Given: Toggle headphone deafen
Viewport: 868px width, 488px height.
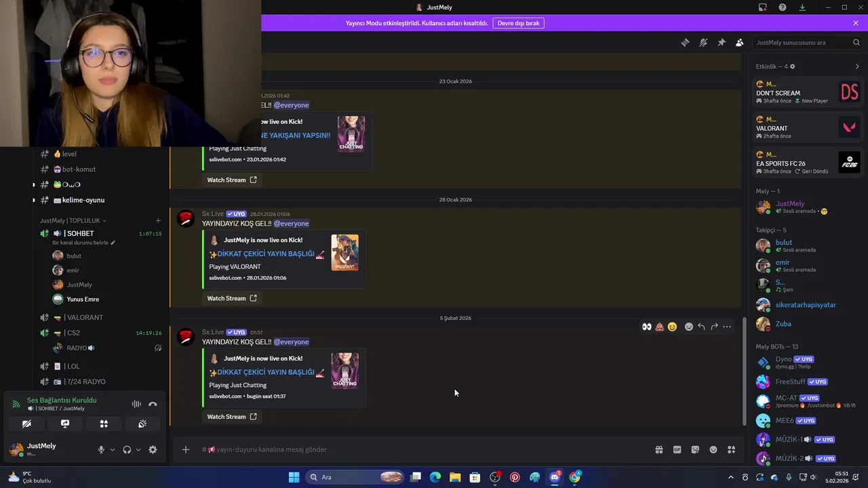Looking at the screenshot, I should [127, 449].
